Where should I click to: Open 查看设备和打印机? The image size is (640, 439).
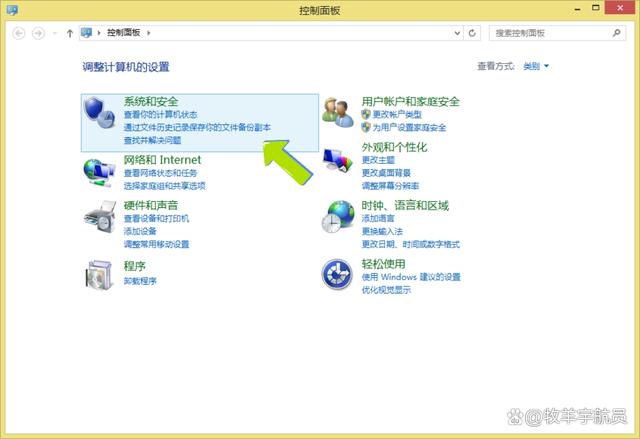click(x=156, y=219)
